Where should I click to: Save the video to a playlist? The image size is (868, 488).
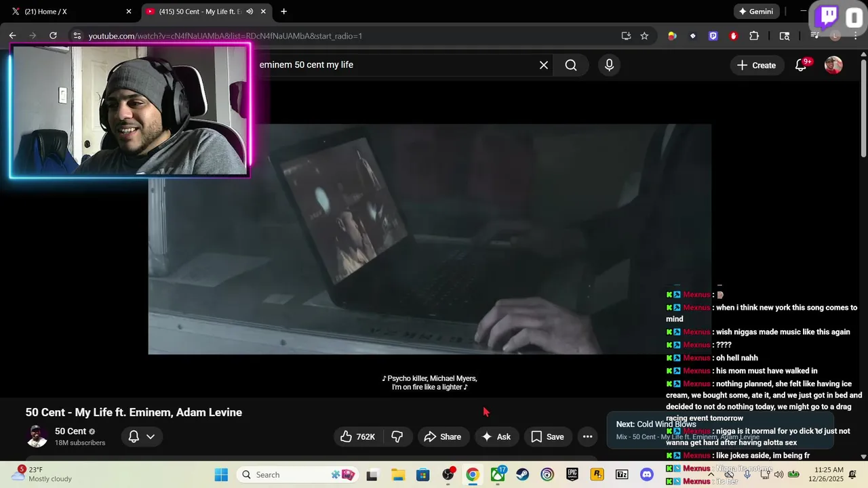click(547, 436)
